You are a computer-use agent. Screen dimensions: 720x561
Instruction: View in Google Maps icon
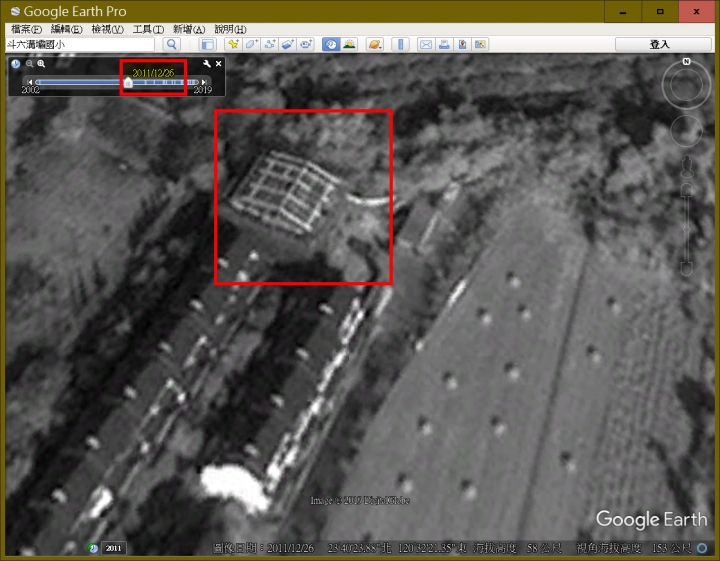click(x=480, y=45)
